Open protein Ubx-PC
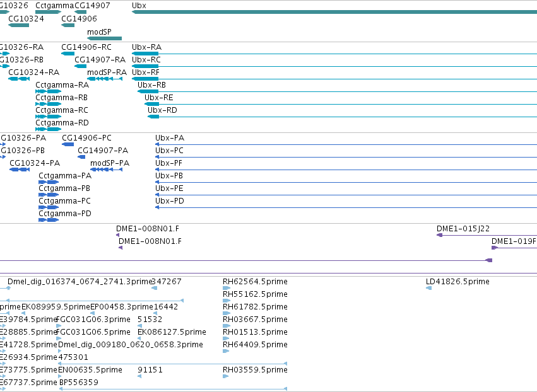The width and height of the screenshot is (537, 392). coord(169,151)
